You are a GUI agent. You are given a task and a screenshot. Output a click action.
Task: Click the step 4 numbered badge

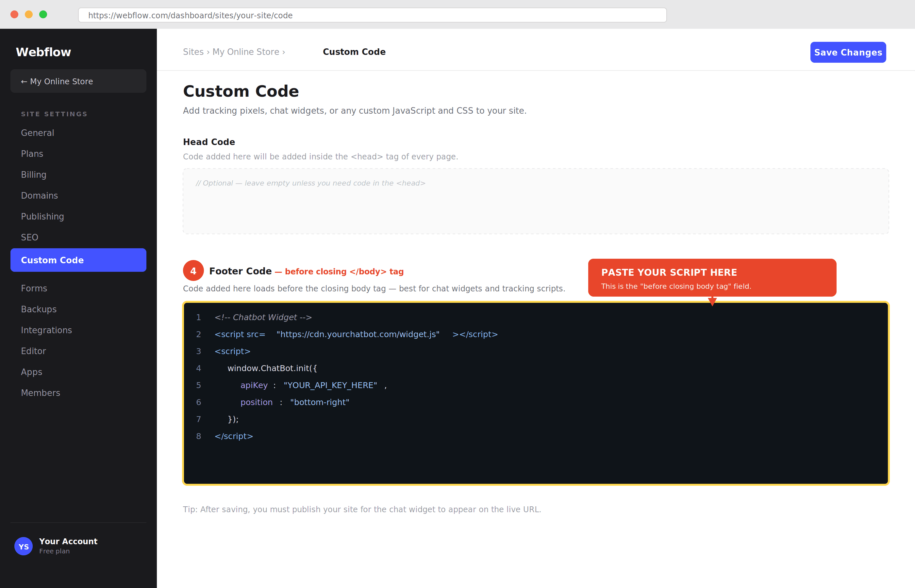193,270
